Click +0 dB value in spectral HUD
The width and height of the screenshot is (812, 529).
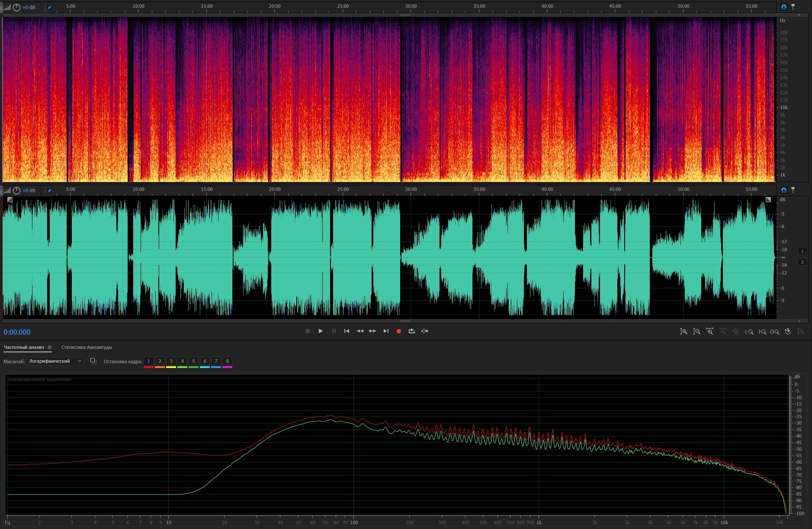pos(29,7)
